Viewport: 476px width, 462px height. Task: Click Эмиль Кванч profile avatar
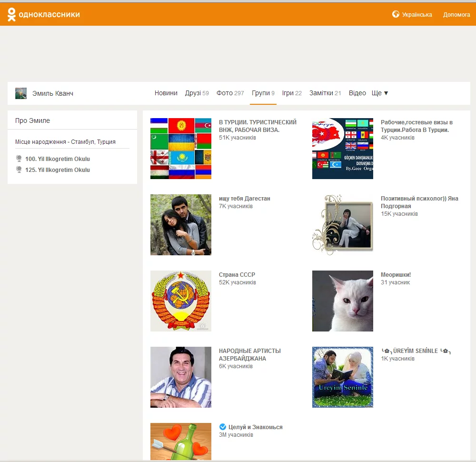click(21, 93)
